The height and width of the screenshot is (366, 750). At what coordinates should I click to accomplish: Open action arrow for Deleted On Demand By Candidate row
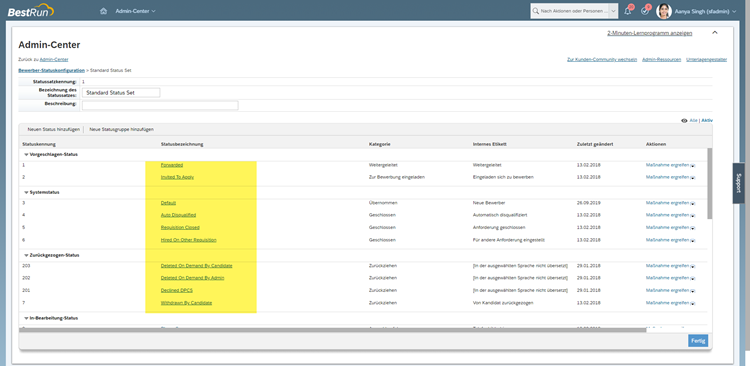(x=693, y=266)
